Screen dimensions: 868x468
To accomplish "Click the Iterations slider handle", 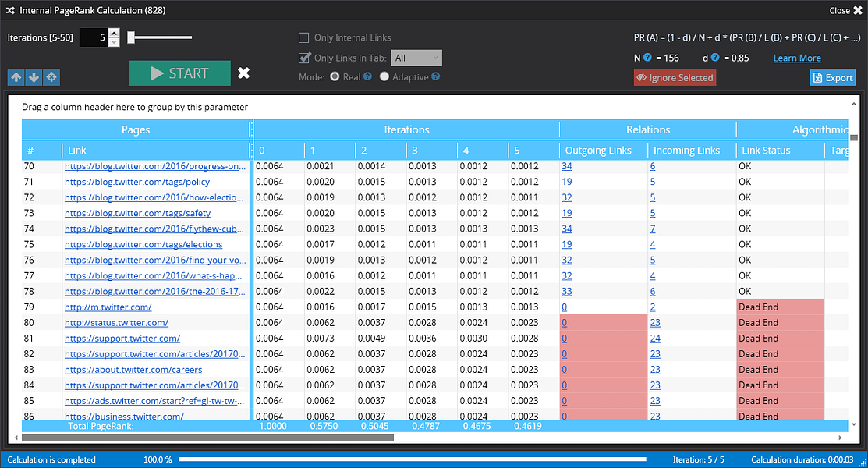I will [x=132, y=37].
